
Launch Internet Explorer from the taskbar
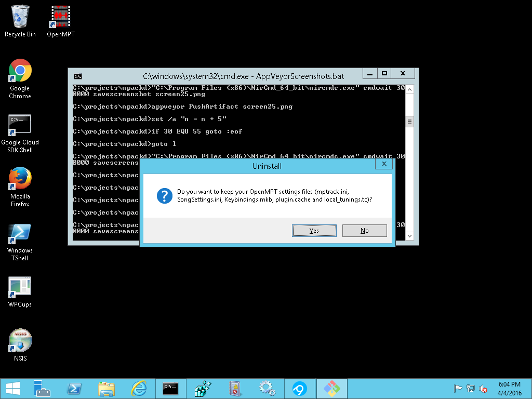coord(139,389)
